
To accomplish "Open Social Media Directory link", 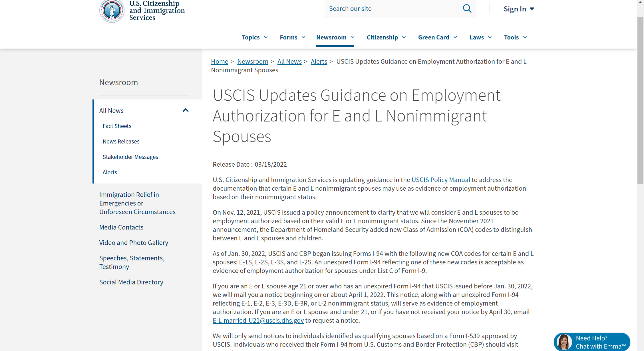I will (x=131, y=282).
